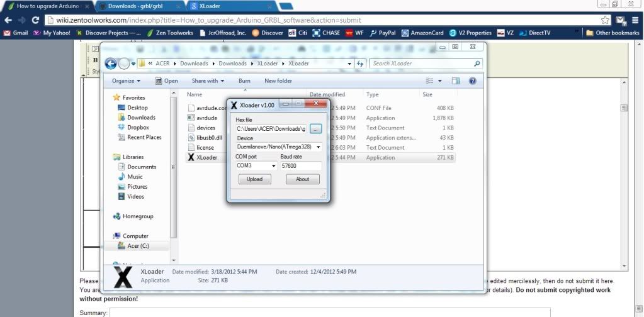The height and width of the screenshot is (317, 644).
Task: Open the Share with dropdown
Action: click(208, 81)
